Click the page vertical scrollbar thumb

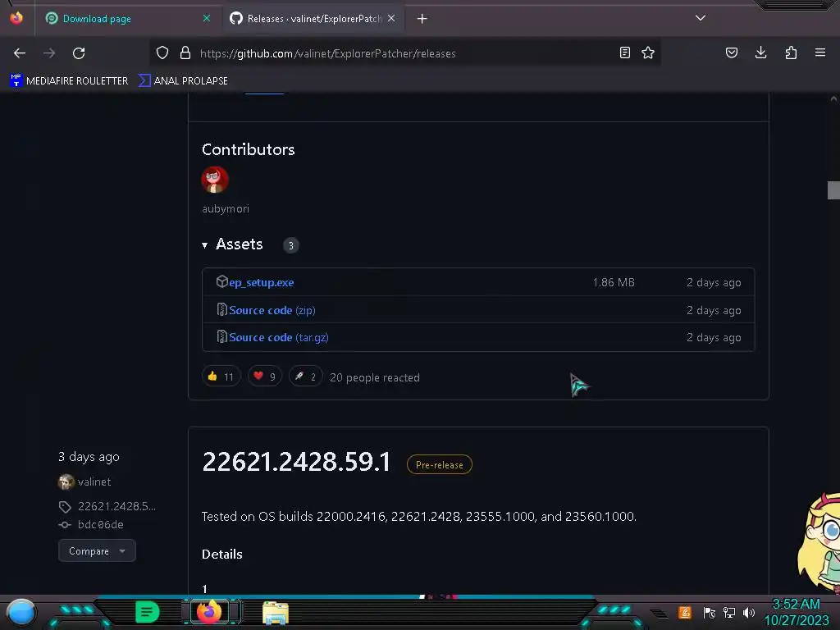coord(833,190)
